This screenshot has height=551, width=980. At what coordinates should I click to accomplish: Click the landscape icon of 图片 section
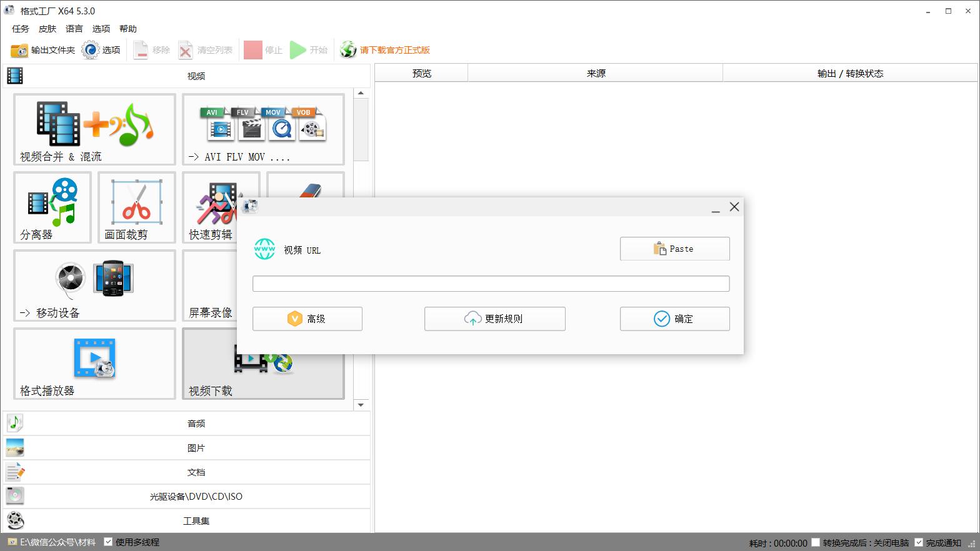(15, 447)
